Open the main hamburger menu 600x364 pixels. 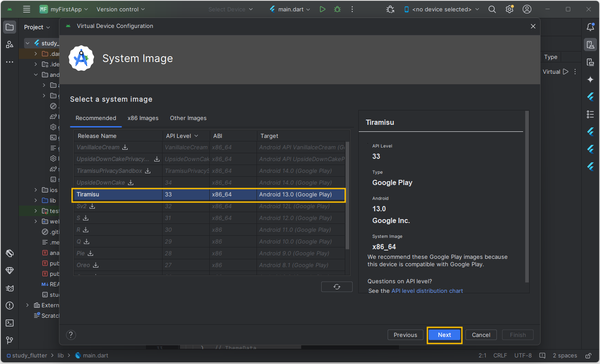[x=27, y=9]
